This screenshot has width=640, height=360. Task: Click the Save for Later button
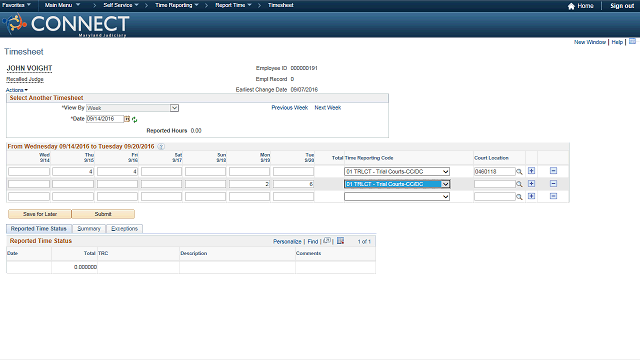[x=40, y=214]
